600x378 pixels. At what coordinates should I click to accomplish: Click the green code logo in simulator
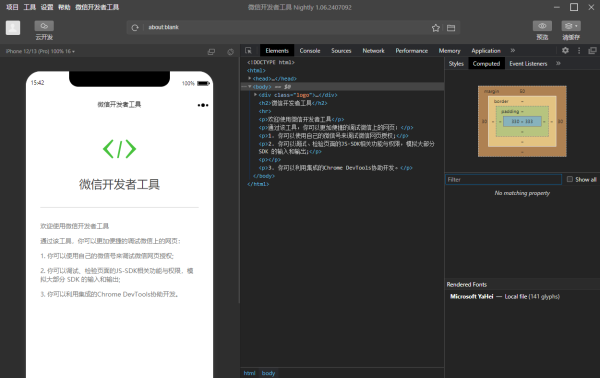point(119,149)
